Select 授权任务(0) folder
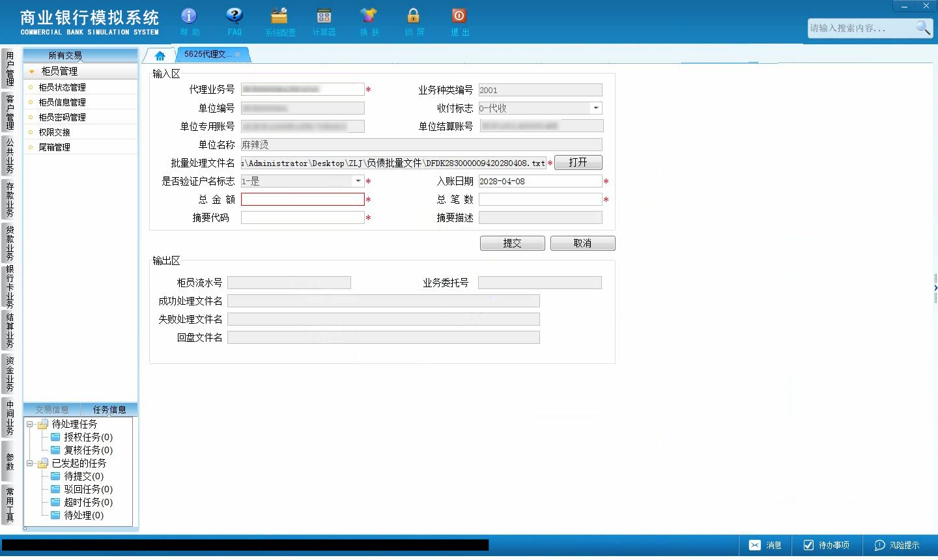The height and width of the screenshot is (560, 938). pyautogui.click(x=81, y=437)
